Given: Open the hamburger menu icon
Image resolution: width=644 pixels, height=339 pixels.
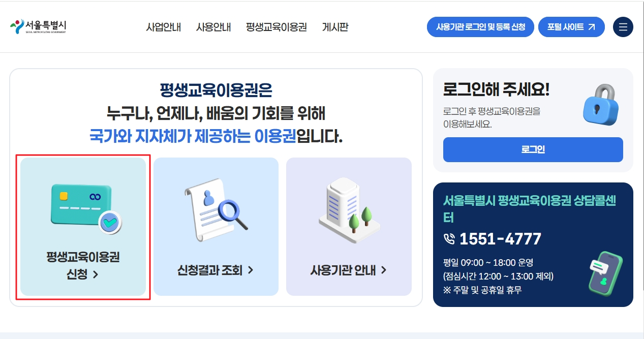Looking at the screenshot, I should coord(623,27).
